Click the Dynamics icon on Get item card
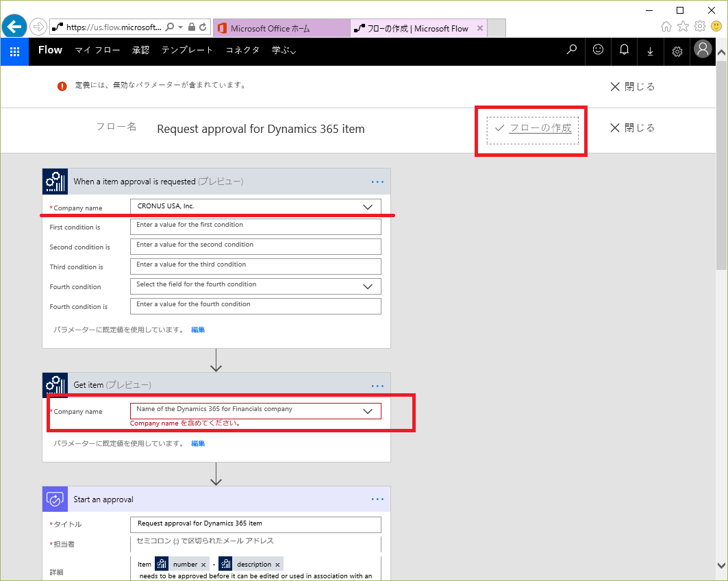728x581 pixels. (x=55, y=385)
